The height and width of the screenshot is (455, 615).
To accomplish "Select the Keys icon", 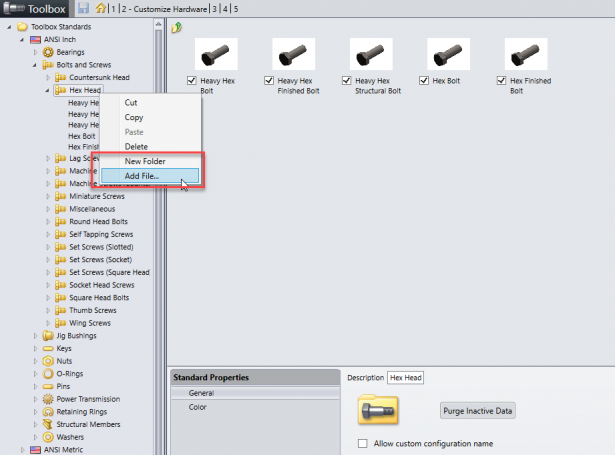I will pos(48,348).
